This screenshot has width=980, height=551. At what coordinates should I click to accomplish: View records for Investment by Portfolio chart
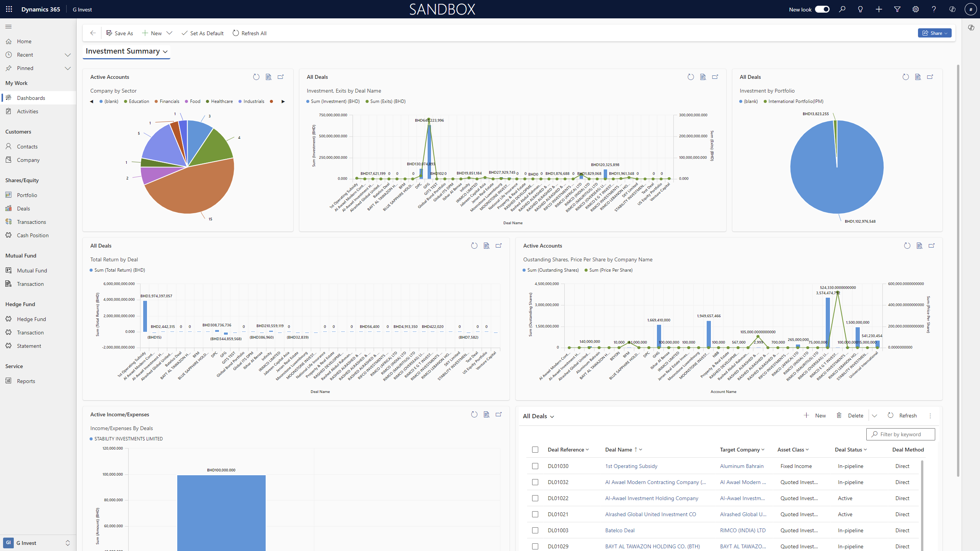click(918, 77)
